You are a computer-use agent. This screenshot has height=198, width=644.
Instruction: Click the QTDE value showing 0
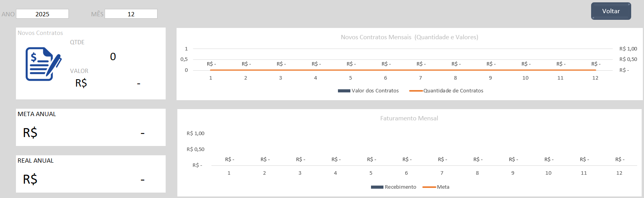coord(113,57)
